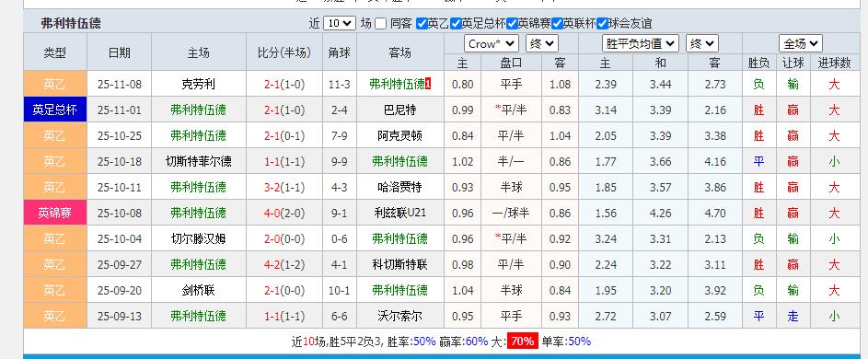Uncheck the 英足总杯 filter checkbox
Viewport: 868px width, 359px height.
coord(456,24)
